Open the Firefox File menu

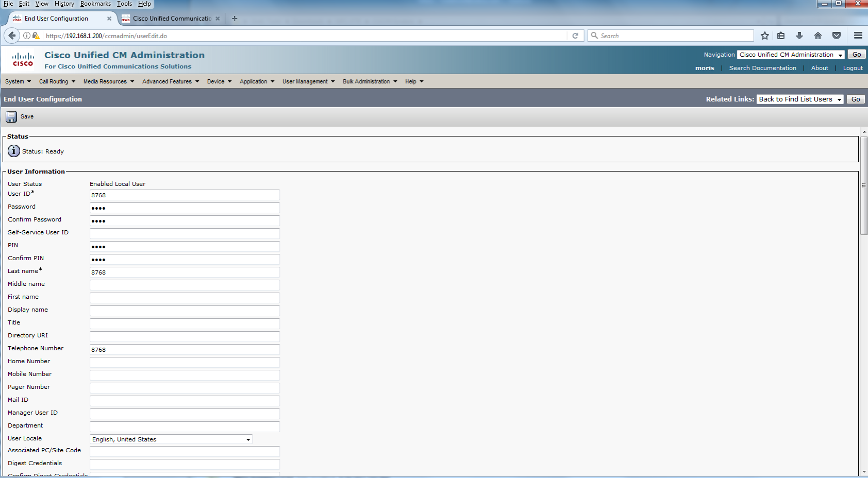[x=8, y=4]
